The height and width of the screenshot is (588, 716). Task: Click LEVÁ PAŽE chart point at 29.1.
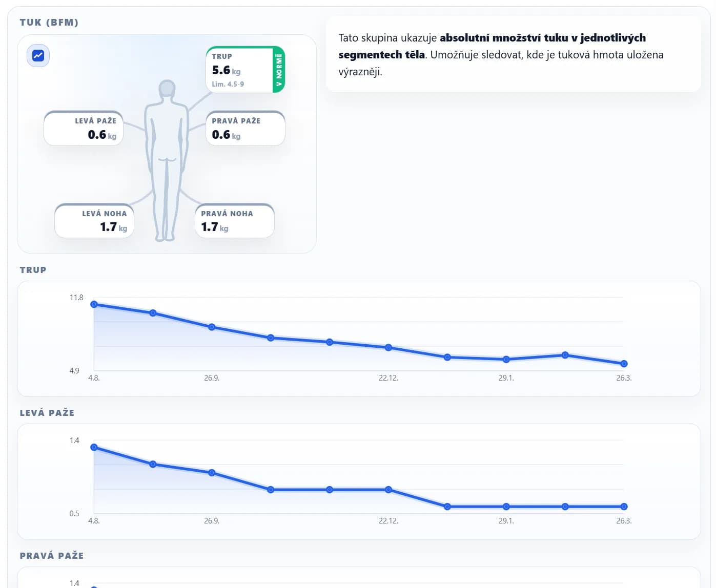click(x=506, y=507)
